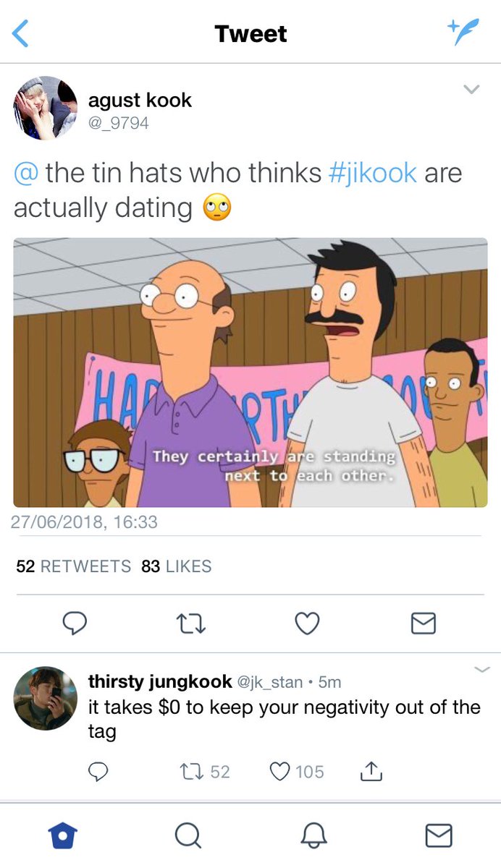The height and width of the screenshot is (868, 501).
Task: Open the Notifications bell tab
Action: [313, 835]
